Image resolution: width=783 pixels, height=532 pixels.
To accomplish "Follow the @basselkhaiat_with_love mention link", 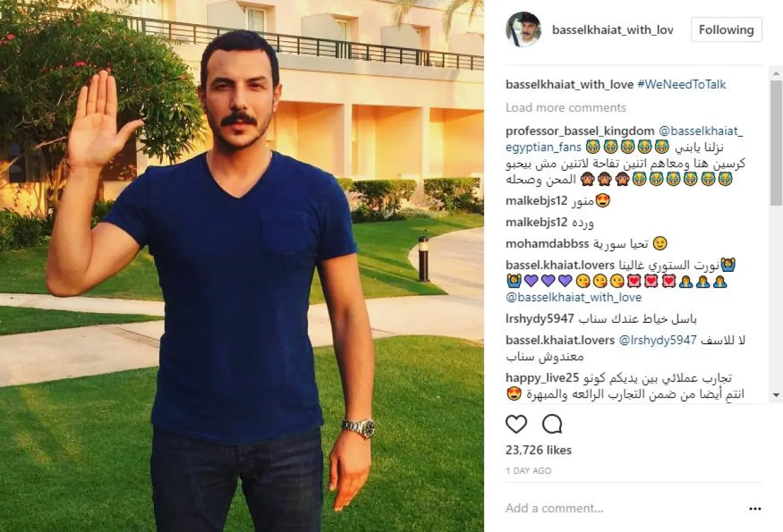I will [574, 297].
